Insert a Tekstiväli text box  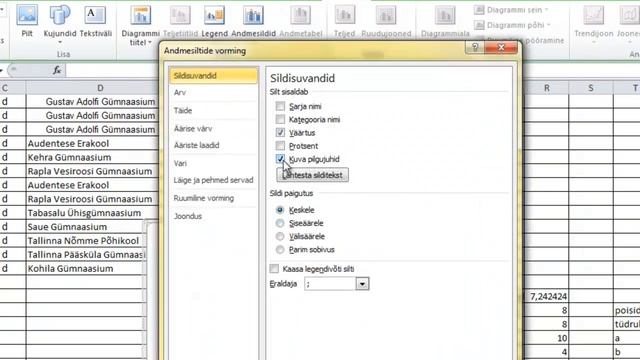click(x=96, y=20)
